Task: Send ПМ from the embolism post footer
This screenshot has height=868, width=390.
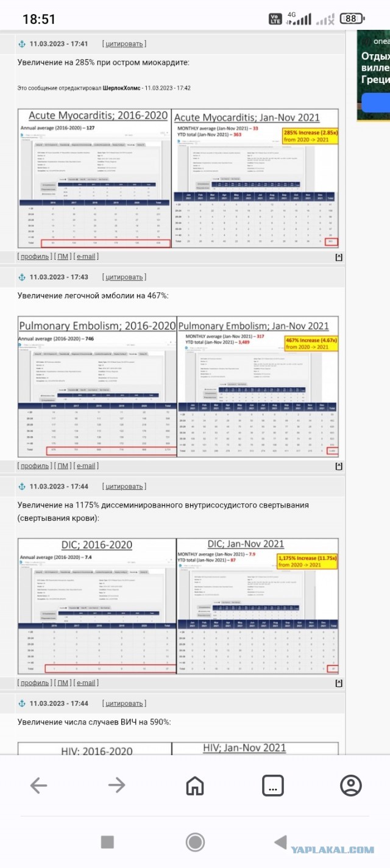Action: [x=63, y=466]
